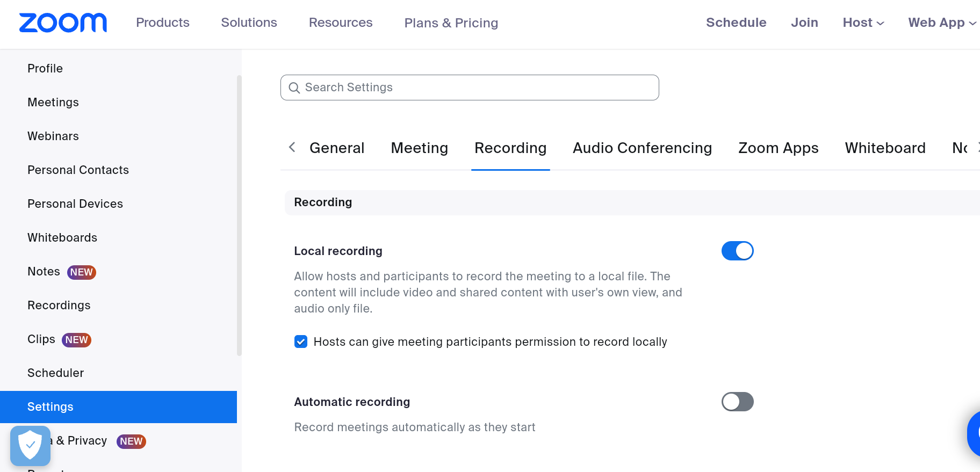Screen dimensions: 980x472
Task: Click the Automatic recording heading
Action: [352, 402]
